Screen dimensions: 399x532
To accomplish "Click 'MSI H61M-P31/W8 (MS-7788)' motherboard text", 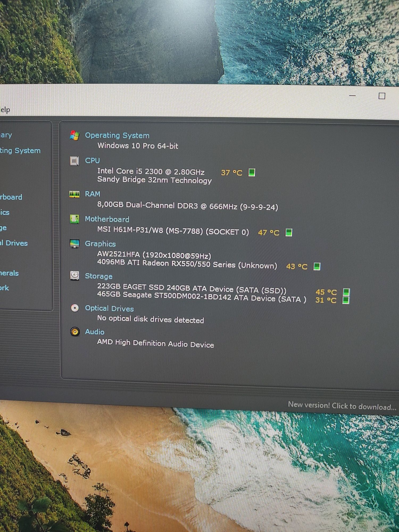I will point(173,231).
